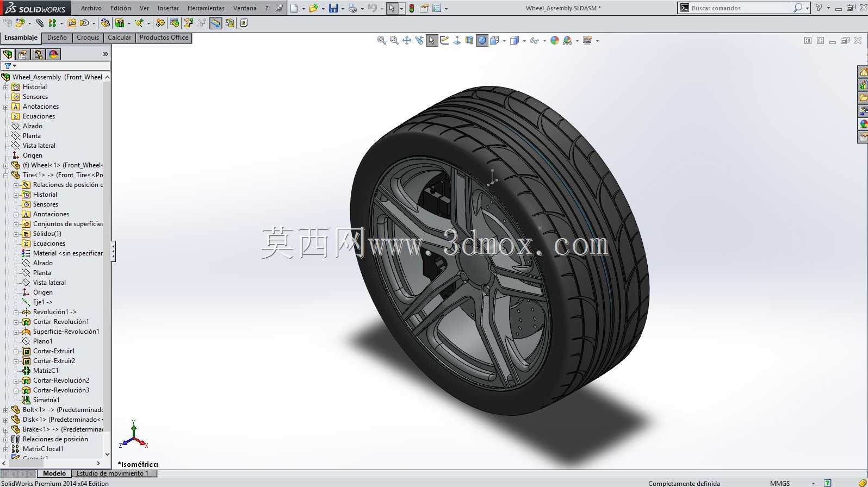This screenshot has height=487, width=868.
Task: Open the Estudio de movimiento 1 tab
Action: tap(113, 473)
